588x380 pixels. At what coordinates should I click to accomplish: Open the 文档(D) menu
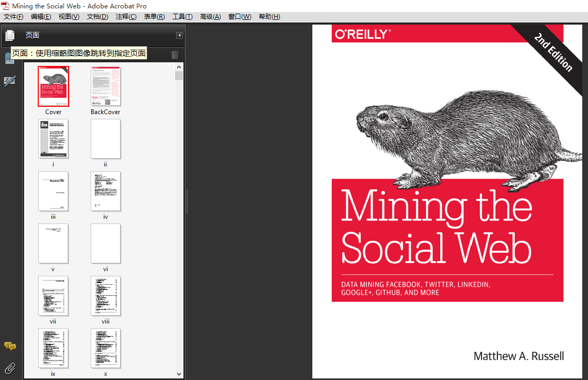click(97, 17)
